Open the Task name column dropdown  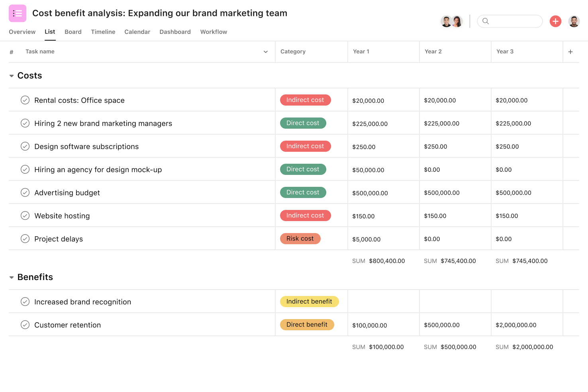point(265,51)
